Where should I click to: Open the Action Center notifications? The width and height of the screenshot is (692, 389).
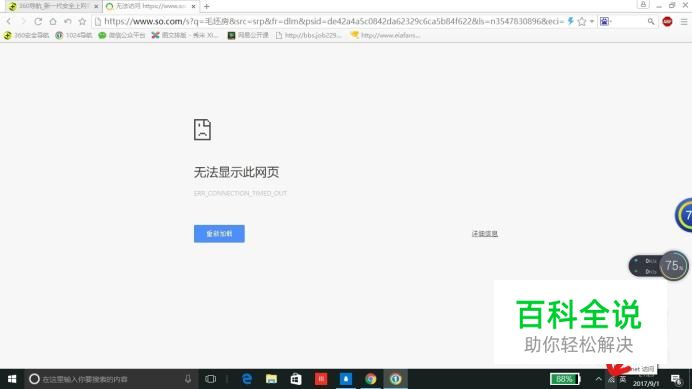click(x=676, y=379)
